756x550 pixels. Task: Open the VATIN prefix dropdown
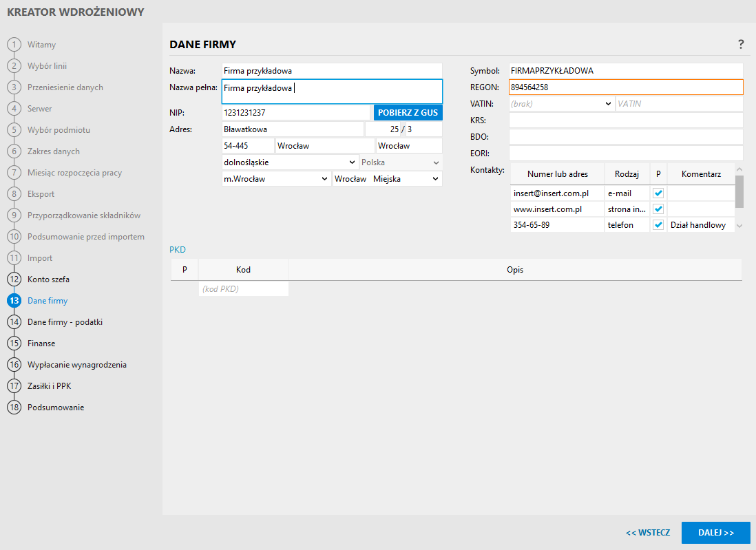click(561, 103)
